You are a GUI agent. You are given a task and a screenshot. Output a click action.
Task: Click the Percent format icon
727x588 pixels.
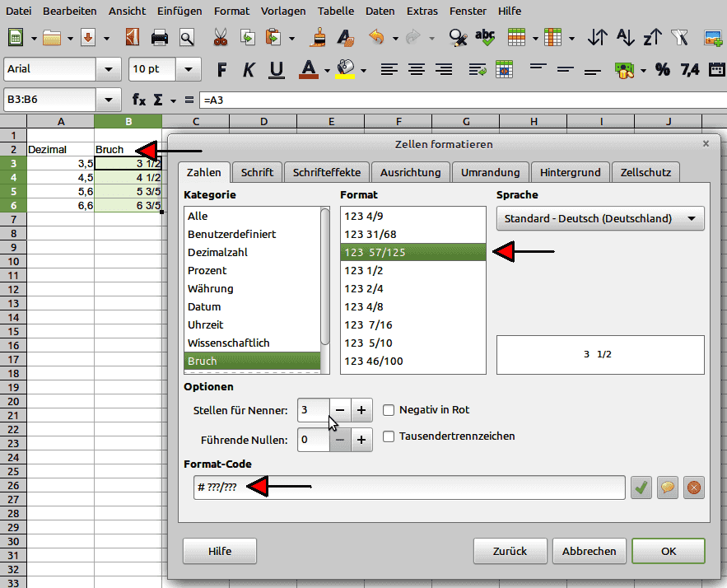click(x=662, y=69)
